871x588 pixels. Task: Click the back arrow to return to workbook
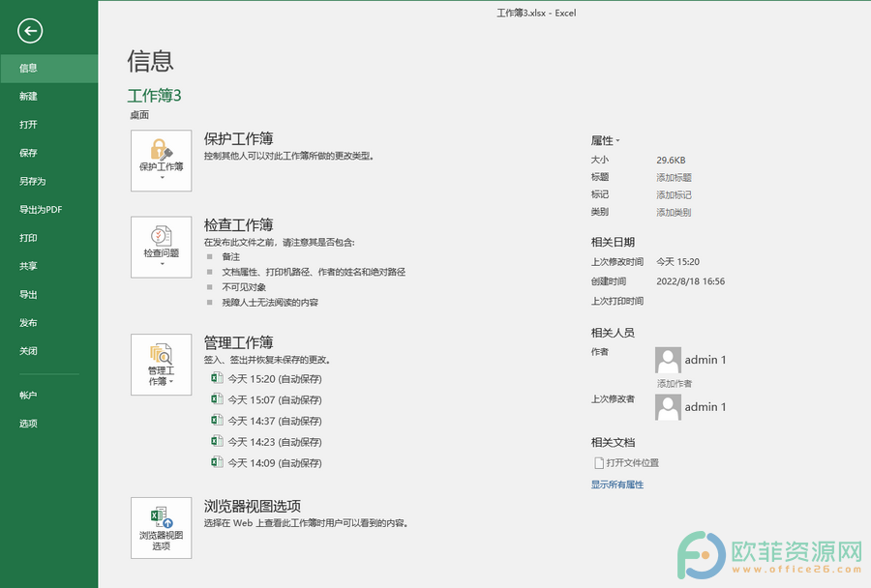coord(30,31)
